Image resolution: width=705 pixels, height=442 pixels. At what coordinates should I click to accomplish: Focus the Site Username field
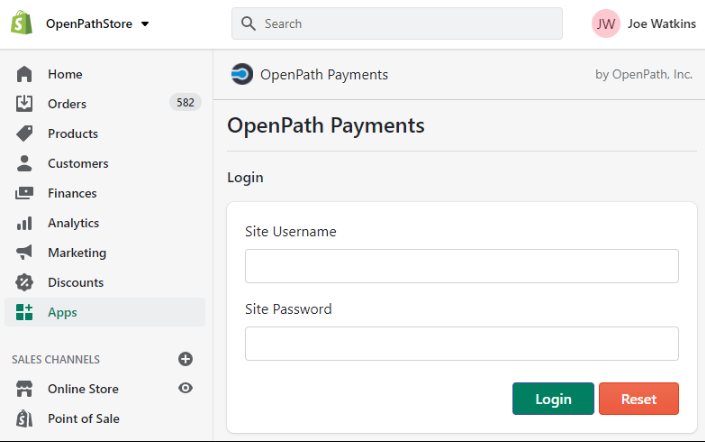[x=462, y=266]
